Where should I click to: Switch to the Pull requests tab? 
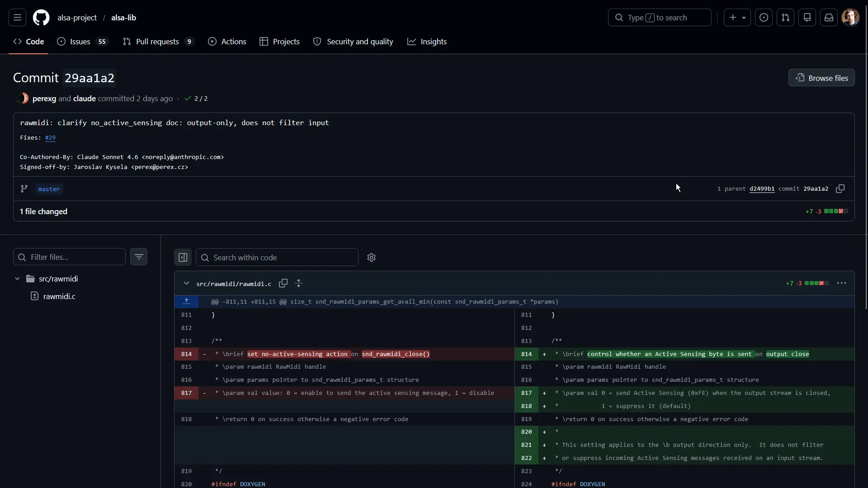pyautogui.click(x=158, y=42)
